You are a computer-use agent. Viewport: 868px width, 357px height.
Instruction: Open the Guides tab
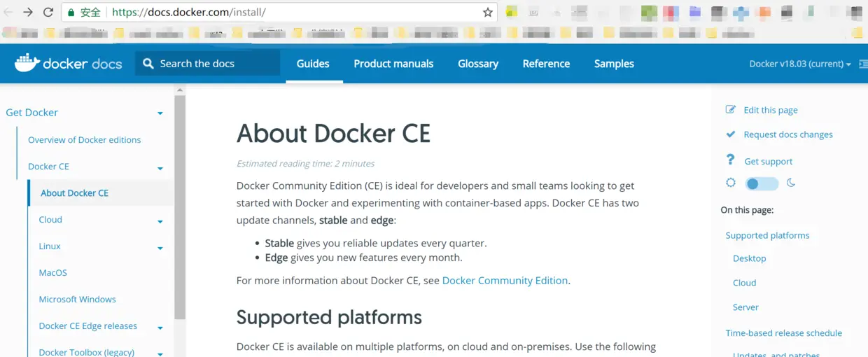[313, 64]
